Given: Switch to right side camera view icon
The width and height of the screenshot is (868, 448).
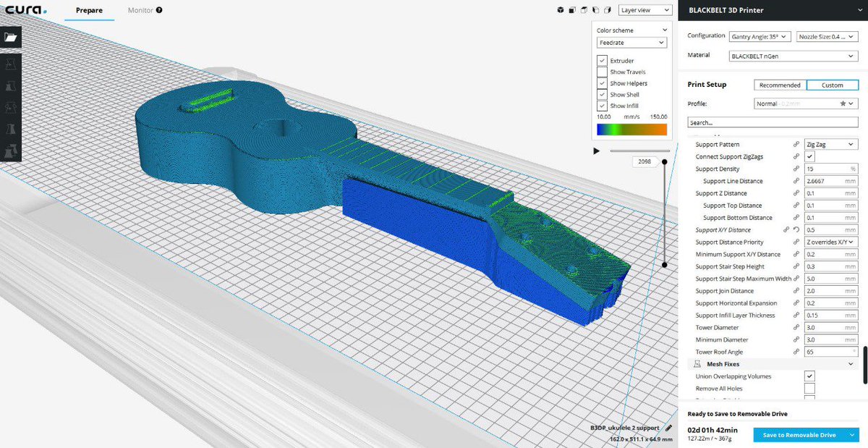Looking at the screenshot, I should pos(608,10).
